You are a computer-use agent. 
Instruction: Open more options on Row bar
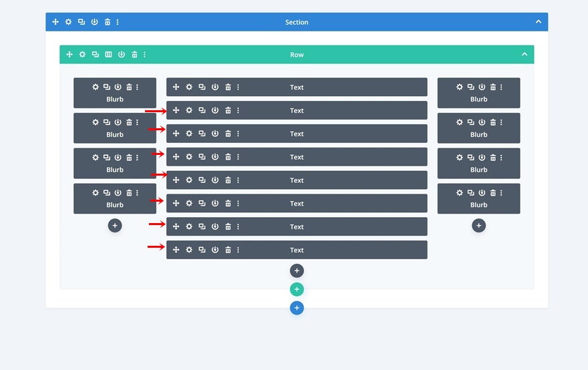145,54
